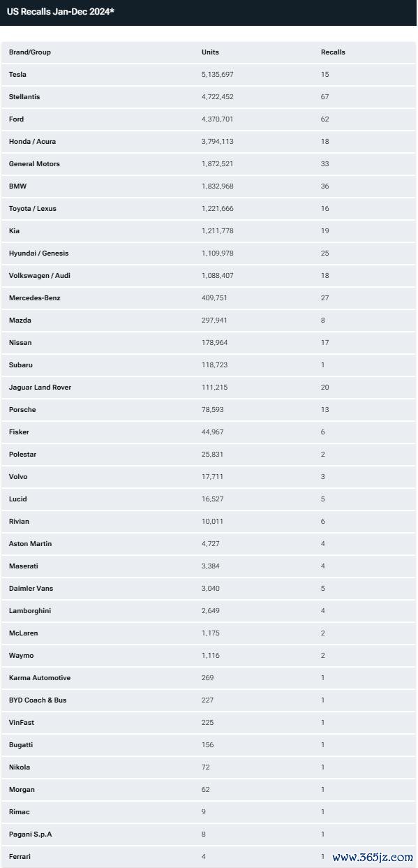The height and width of the screenshot is (868, 418).
Task: Click Ford units value 4,370,701
Action: coord(217,119)
